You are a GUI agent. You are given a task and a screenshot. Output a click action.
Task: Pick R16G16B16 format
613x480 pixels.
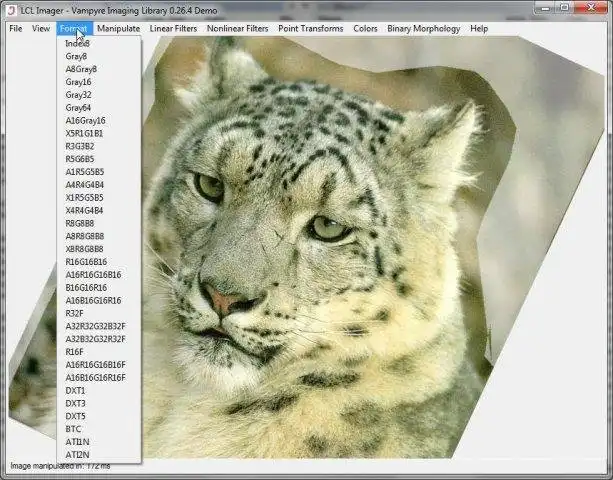click(x=99, y=262)
